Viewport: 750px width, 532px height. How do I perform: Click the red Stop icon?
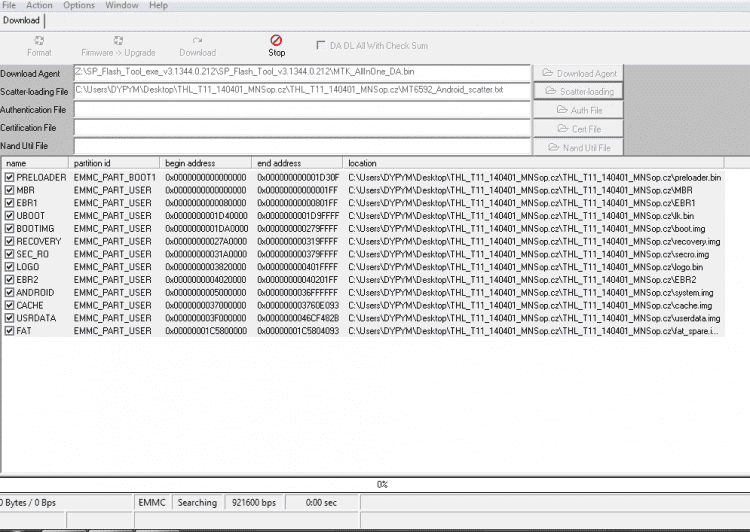click(x=276, y=40)
